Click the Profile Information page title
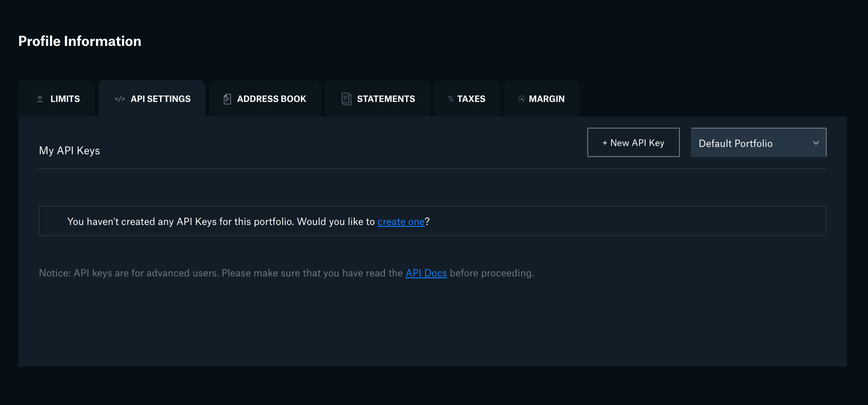This screenshot has width=868, height=405. click(x=80, y=41)
